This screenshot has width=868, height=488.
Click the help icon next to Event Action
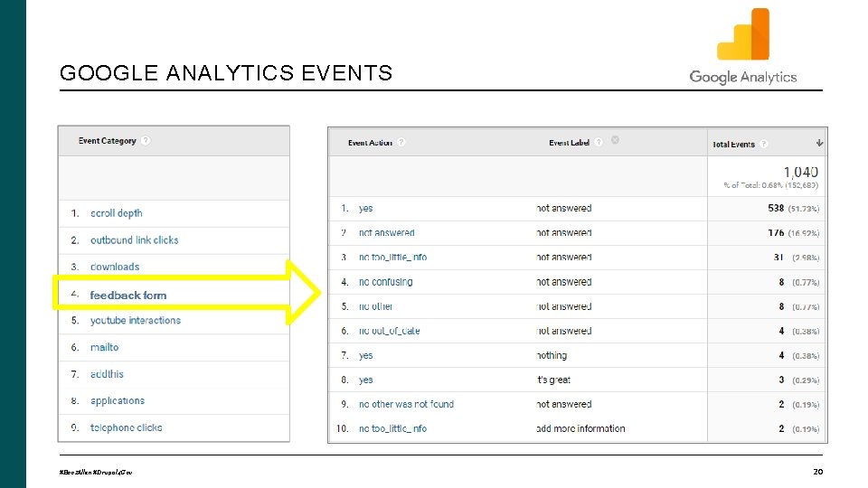pyautogui.click(x=401, y=143)
